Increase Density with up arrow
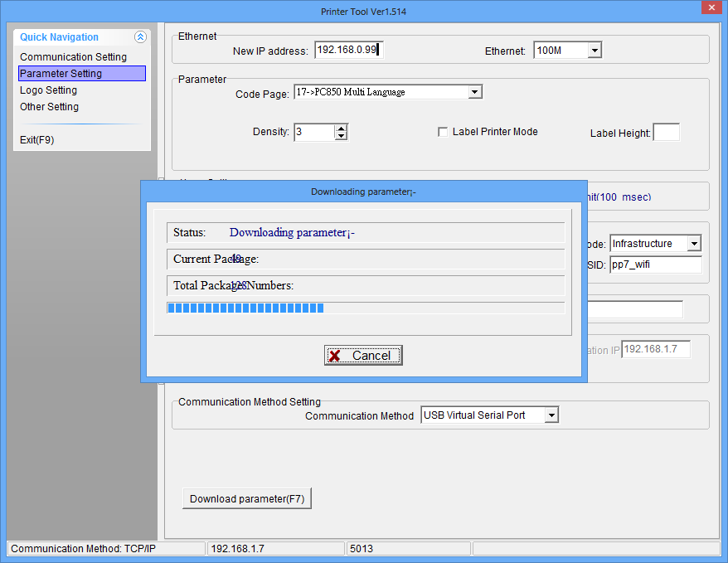The height and width of the screenshot is (563, 728). (341, 129)
